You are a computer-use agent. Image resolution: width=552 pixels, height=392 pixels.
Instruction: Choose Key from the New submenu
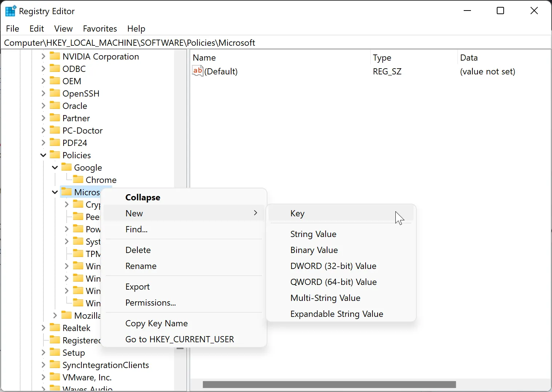pos(297,213)
